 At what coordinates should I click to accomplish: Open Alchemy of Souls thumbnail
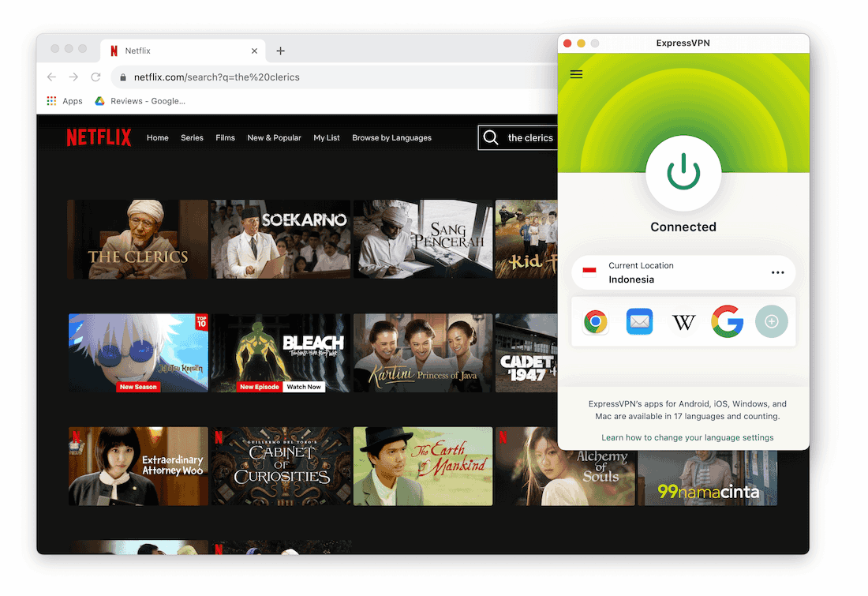[x=565, y=478]
